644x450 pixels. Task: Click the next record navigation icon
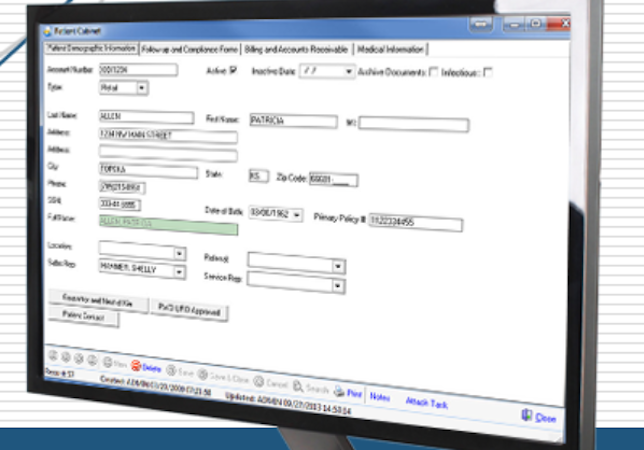pyautogui.click(x=79, y=359)
